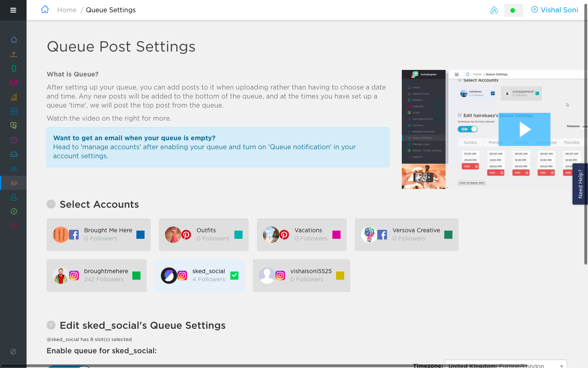588x368 pixels.
Task: Click the Brought Me Here profile avatar
Action: click(61, 235)
